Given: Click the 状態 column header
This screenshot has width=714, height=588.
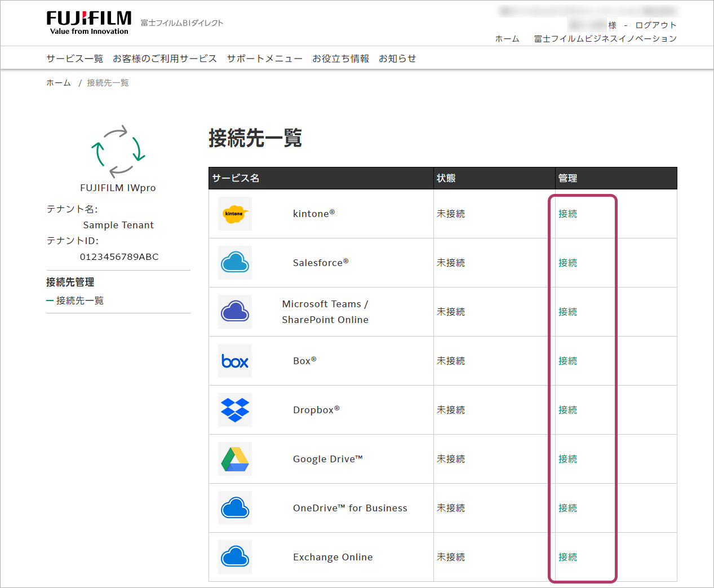Looking at the screenshot, I should click(x=446, y=178).
